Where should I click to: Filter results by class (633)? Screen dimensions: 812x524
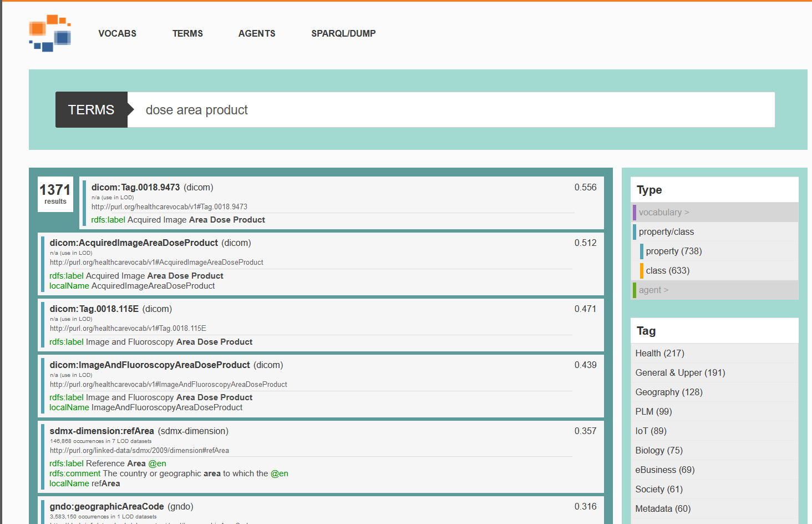click(x=668, y=271)
